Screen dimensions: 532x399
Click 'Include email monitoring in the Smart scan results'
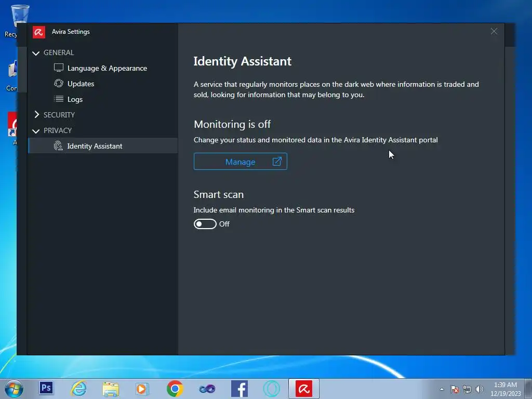click(x=274, y=210)
